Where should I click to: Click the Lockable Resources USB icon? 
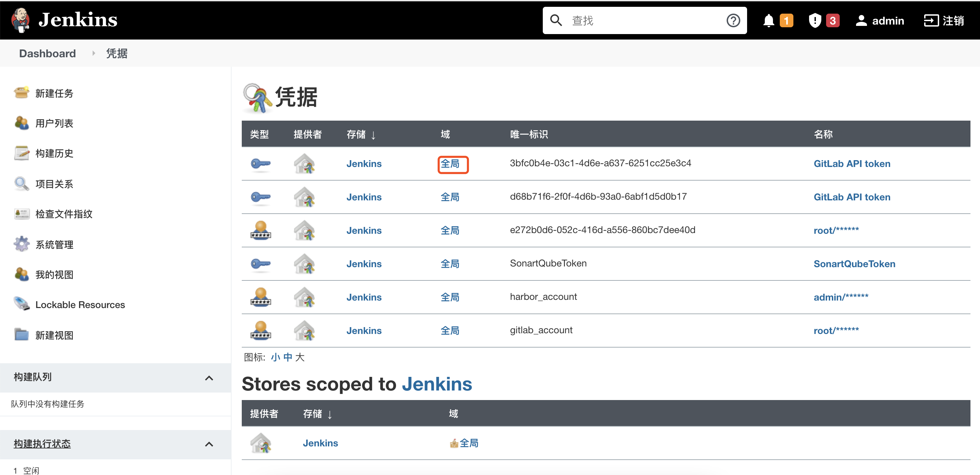click(22, 304)
